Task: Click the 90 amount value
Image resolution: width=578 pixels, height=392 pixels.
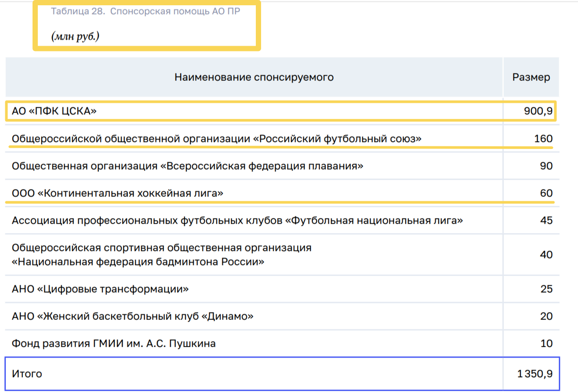Action: (x=546, y=166)
